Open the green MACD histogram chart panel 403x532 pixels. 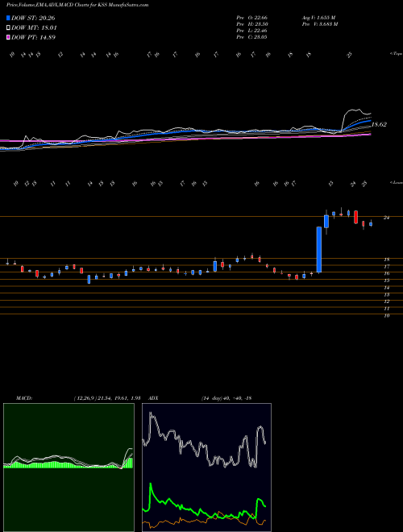point(69,468)
